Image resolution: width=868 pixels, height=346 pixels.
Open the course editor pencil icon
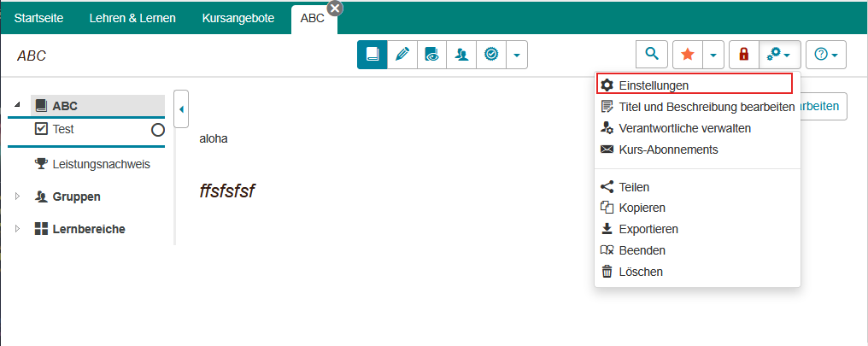(x=402, y=55)
